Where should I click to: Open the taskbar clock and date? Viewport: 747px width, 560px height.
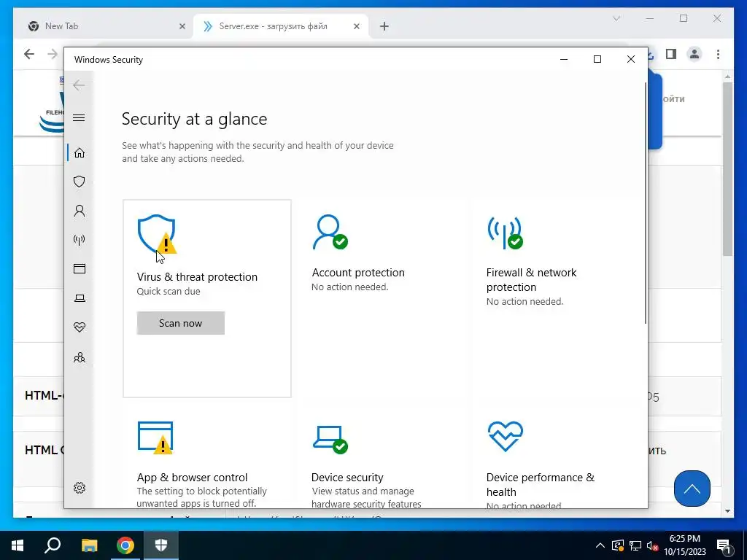(685, 545)
